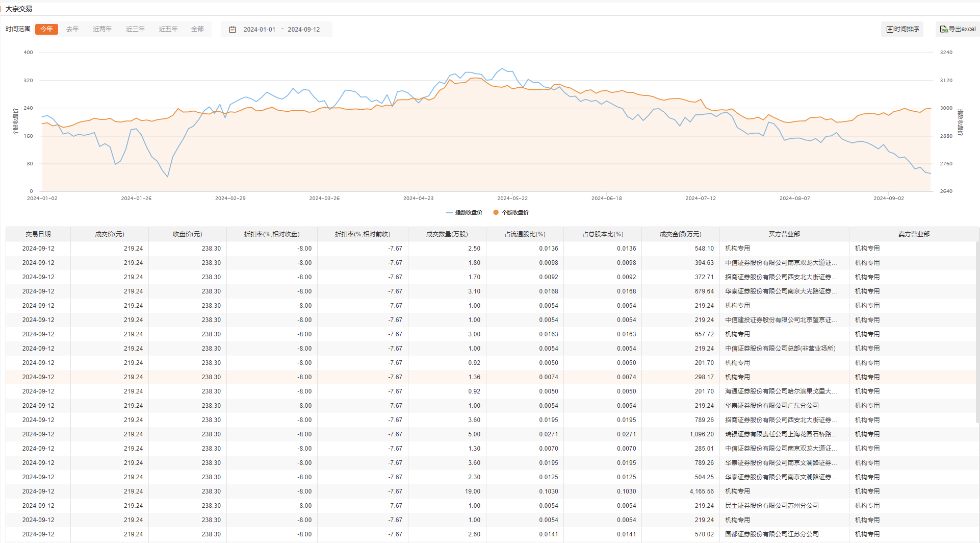Toggle the 指数收盘价 legend series
Image resolution: width=980 pixels, height=543 pixels.
(x=464, y=212)
